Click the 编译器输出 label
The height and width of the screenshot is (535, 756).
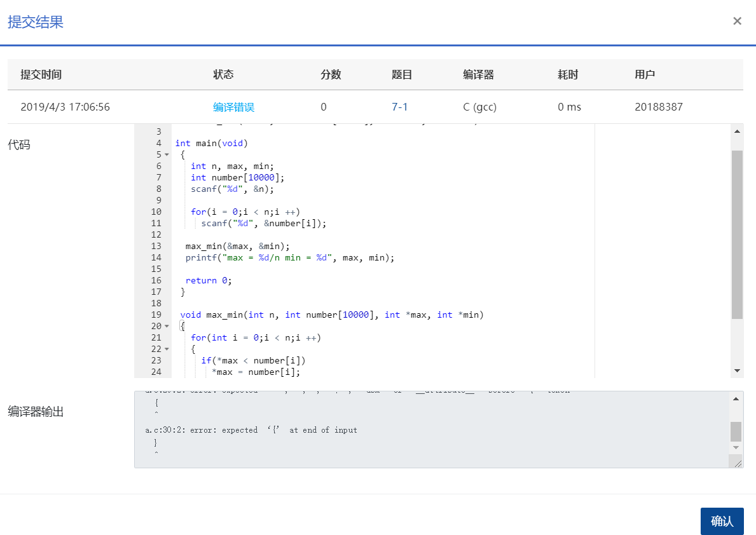pyautogui.click(x=36, y=412)
